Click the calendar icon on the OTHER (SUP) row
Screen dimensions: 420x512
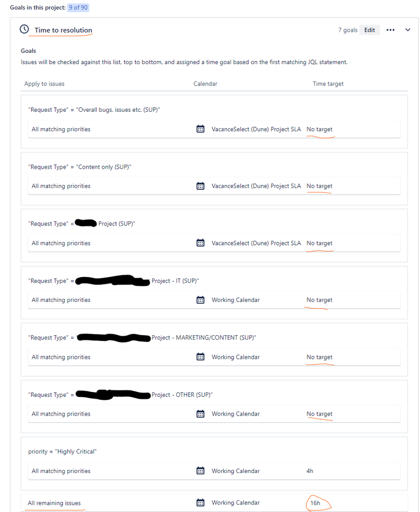tap(200, 414)
